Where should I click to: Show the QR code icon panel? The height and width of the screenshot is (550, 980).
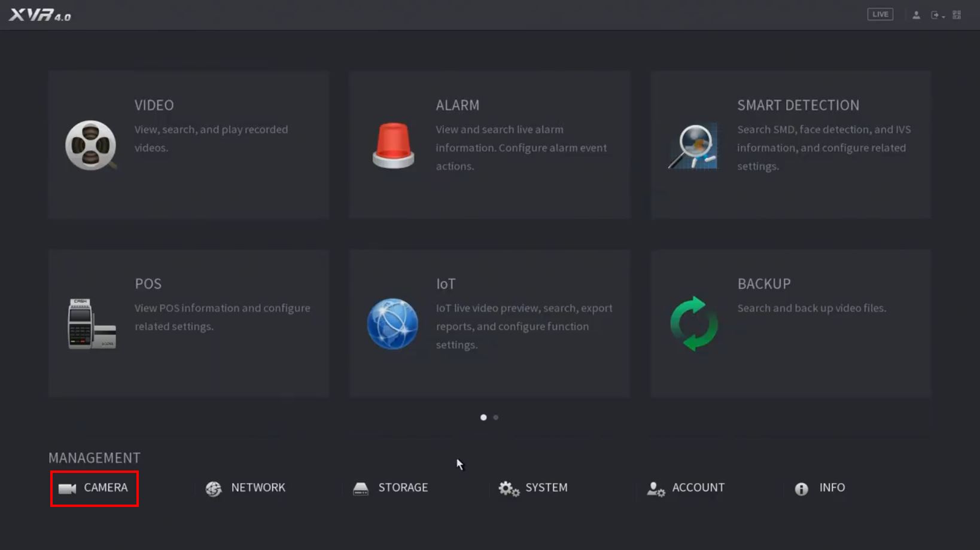click(957, 15)
